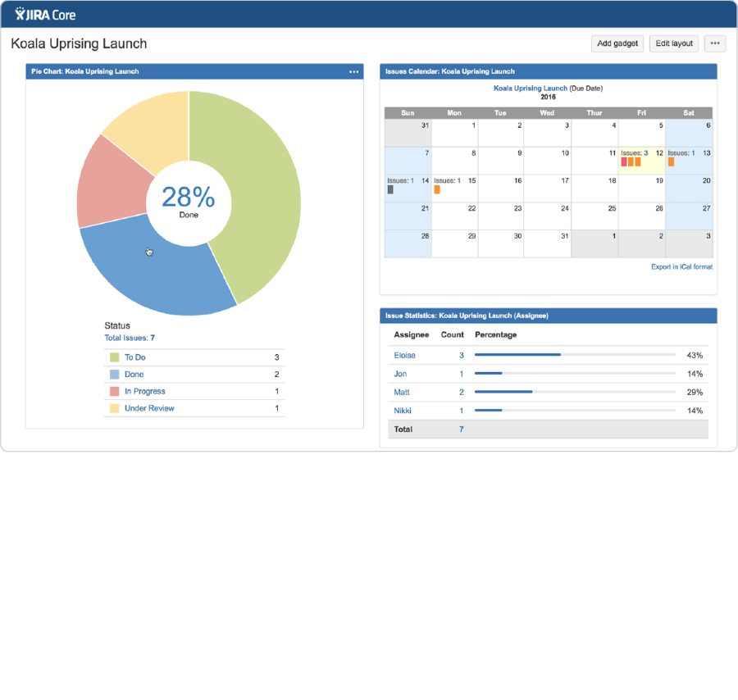Image resolution: width=738 pixels, height=700 pixels.
Task: Open Eloise's assigned issues
Action: pyautogui.click(x=403, y=355)
